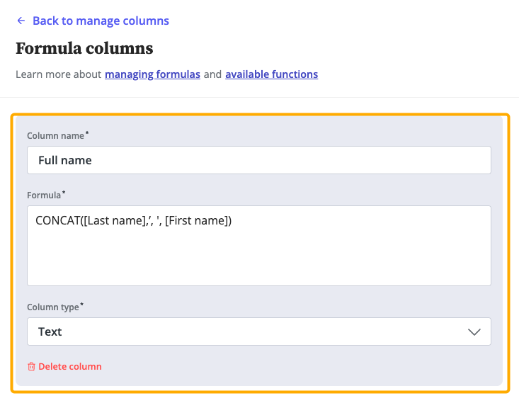Click the 'Column name' field label
519x420 pixels.
(56, 135)
